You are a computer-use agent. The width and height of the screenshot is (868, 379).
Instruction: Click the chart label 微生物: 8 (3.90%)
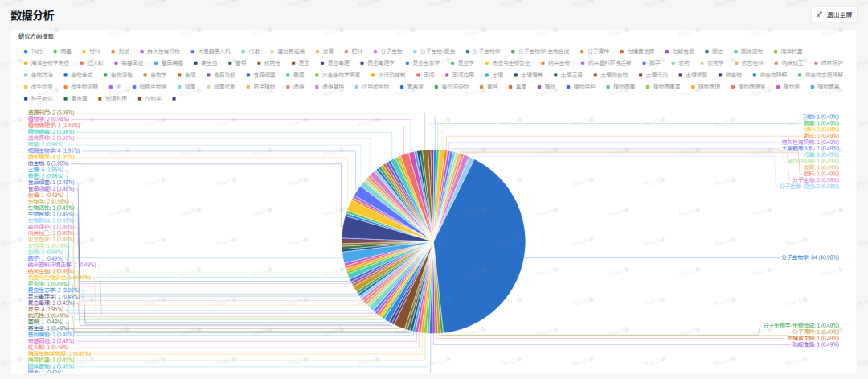pos(49,163)
